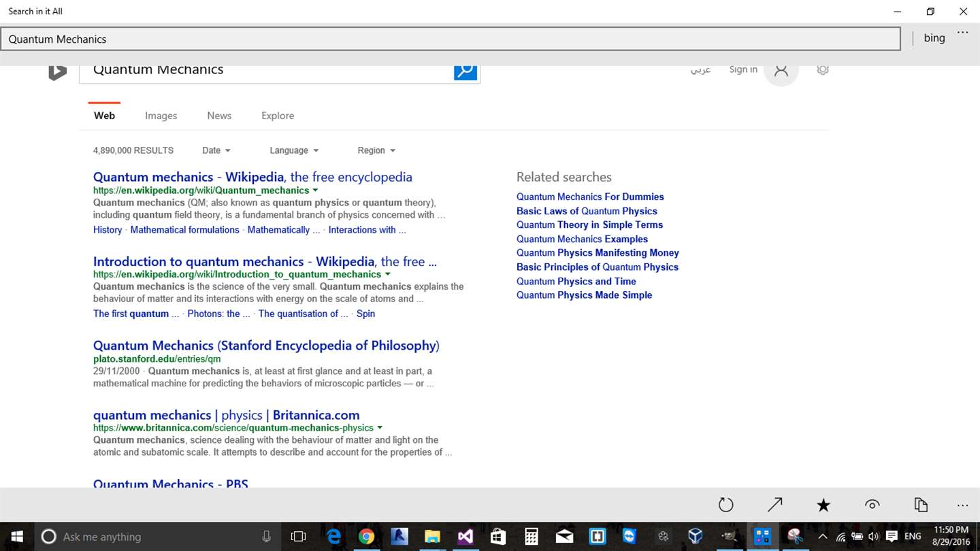Click Sign in link
Image resolution: width=980 pixels, height=551 pixels.
click(x=743, y=69)
